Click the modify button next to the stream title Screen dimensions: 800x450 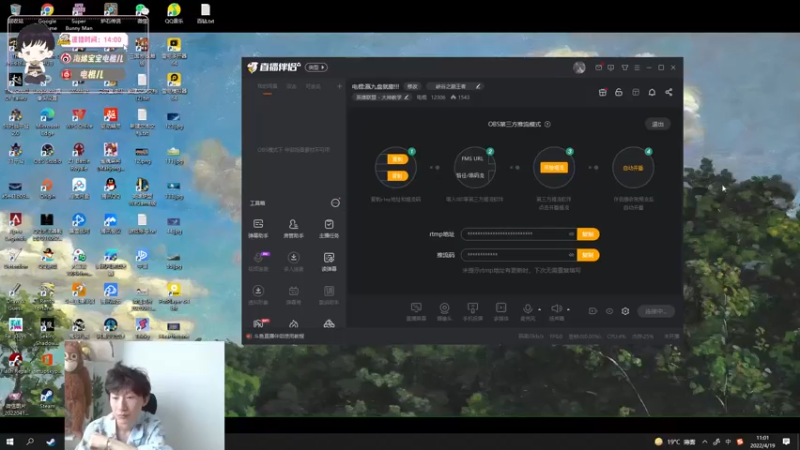coord(412,86)
